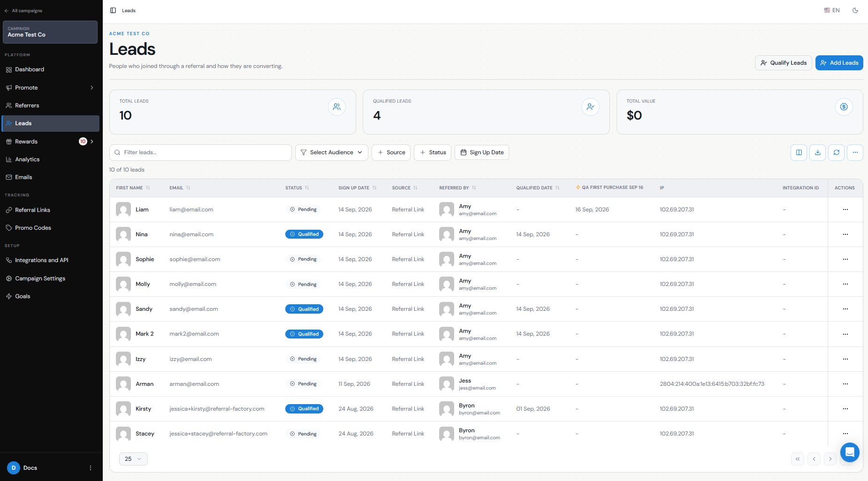Open Dashboard in sidebar

coord(51,69)
